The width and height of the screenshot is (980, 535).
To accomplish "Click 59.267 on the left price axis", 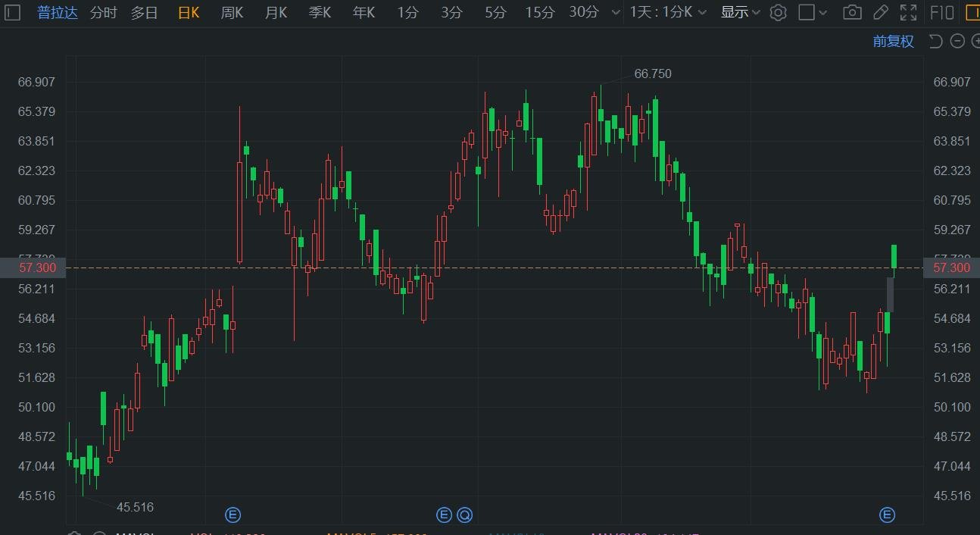I will click(x=37, y=230).
